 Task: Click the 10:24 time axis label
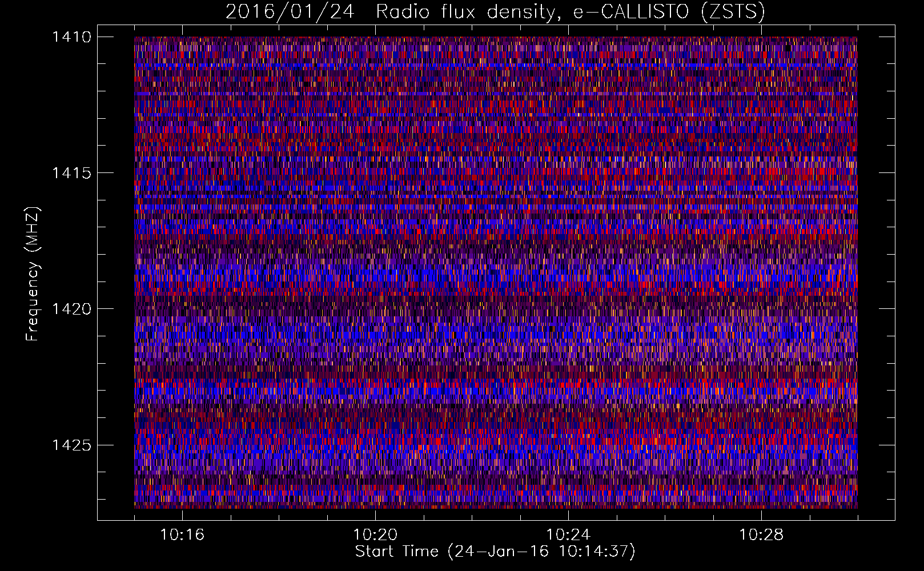click(x=568, y=535)
